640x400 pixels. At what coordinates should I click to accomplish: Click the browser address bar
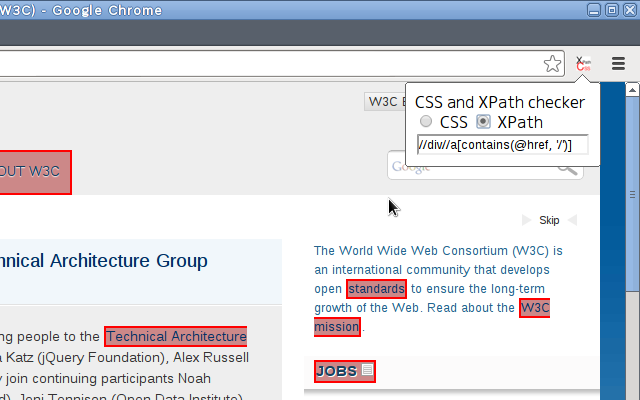coord(282,64)
